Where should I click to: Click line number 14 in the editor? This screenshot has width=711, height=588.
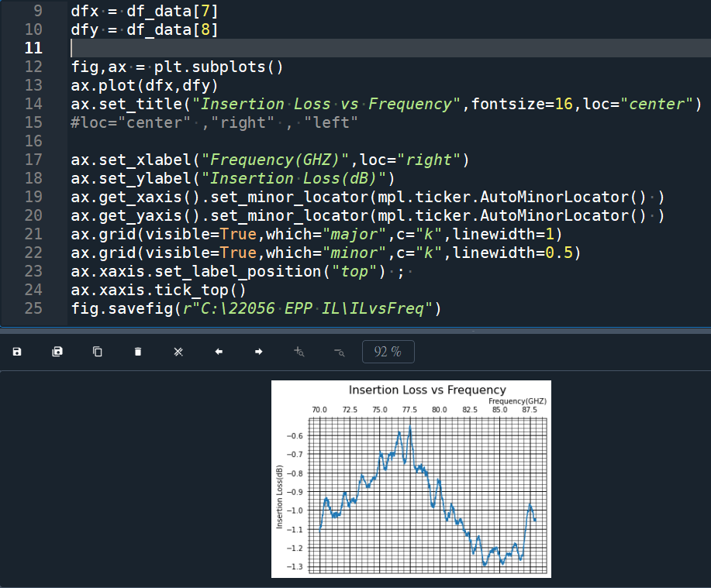point(33,103)
